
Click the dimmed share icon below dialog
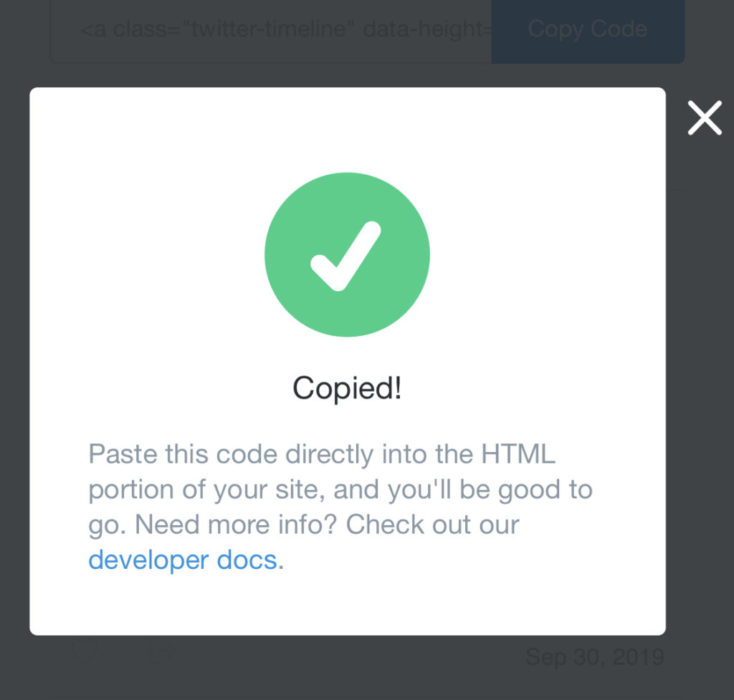[x=160, y=651]
